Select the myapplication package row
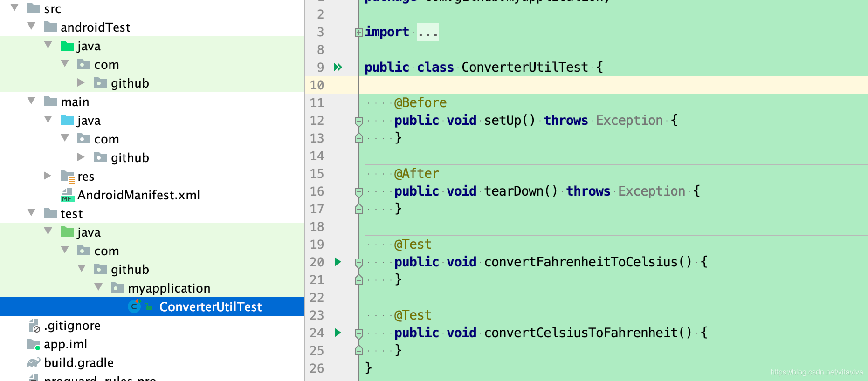 pos(152,288)
